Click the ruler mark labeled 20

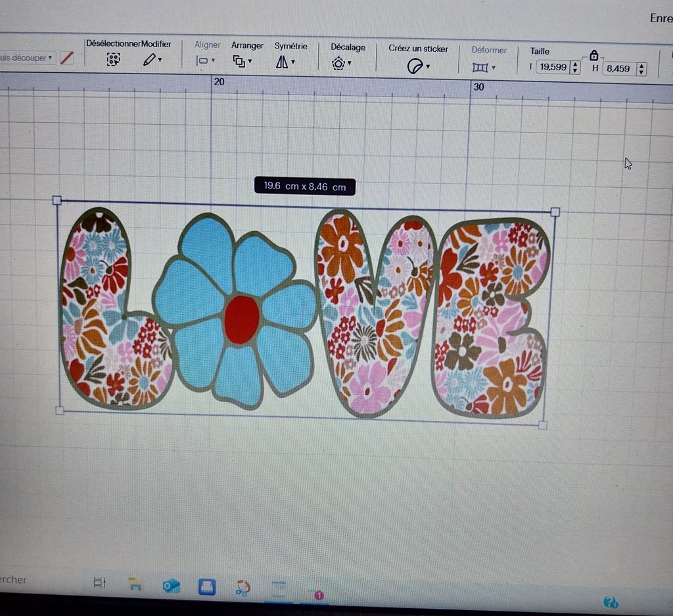[x=220, y=82]
